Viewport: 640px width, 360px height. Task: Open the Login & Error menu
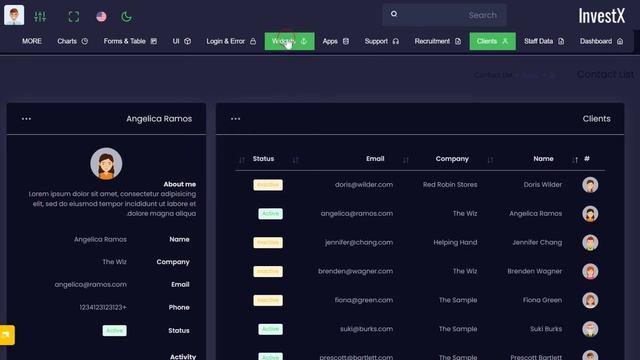coord(231,41)
